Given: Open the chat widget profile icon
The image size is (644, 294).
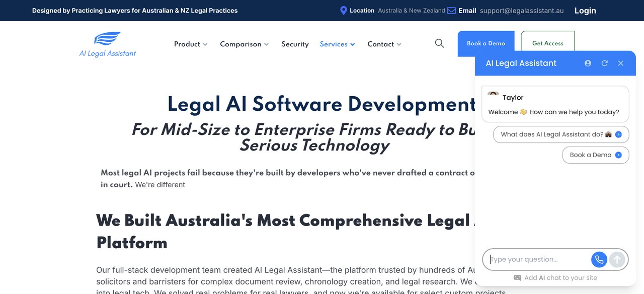Looking at the screenshot, I should click(x=588, y=63).
